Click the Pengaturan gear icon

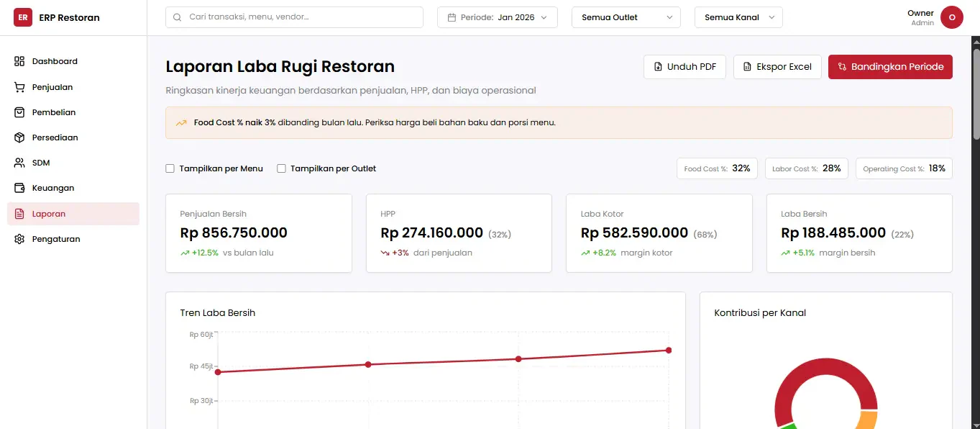tap(19, 239)
